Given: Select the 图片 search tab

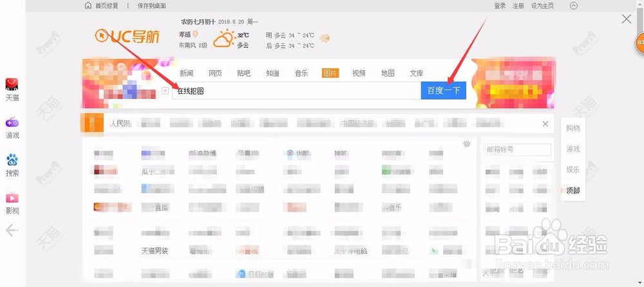Looking at the screenshot, I should tap(330, 73).
